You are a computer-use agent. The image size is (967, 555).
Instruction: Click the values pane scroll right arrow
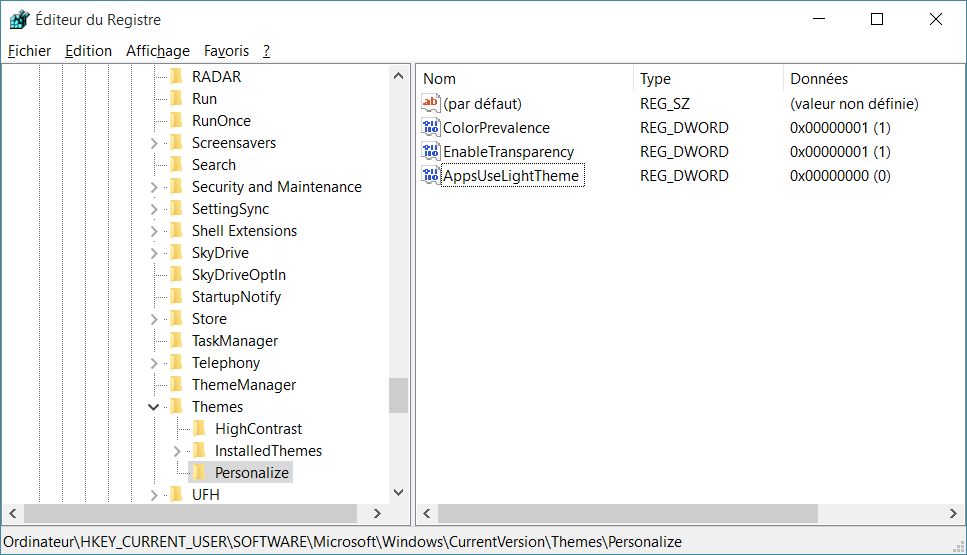coord(953,513)
